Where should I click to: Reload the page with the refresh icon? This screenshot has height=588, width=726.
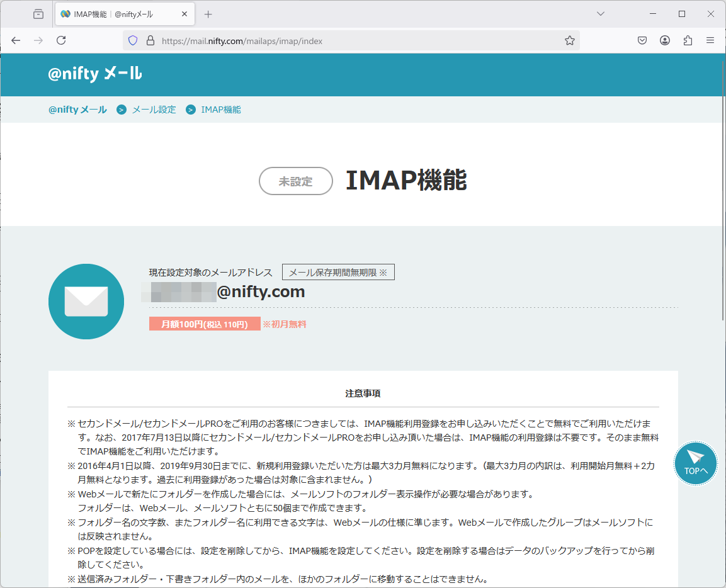click(61, 40)
